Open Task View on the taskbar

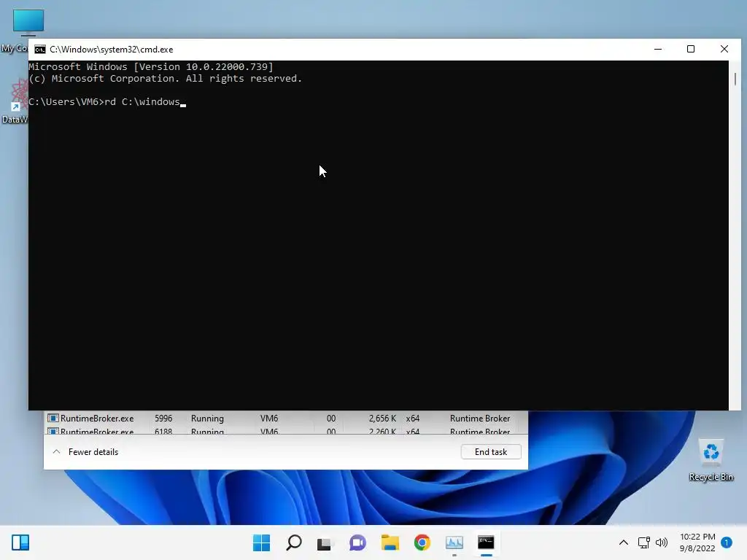tap(325, 542)
